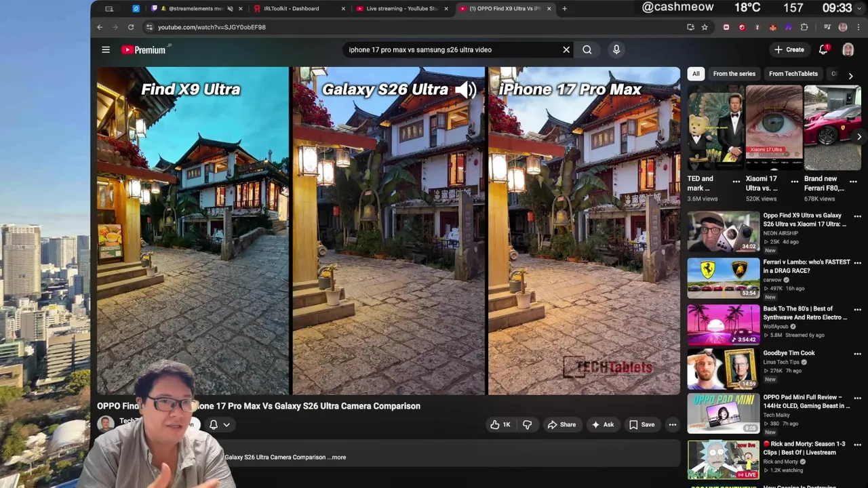Click the NEON AIRSHIP channel name
Screen dimensions: 868x488
pyautogui.click(x=781, y=233)
